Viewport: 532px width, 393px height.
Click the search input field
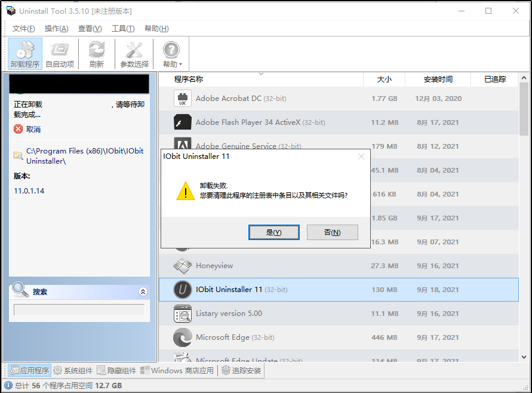79,309
